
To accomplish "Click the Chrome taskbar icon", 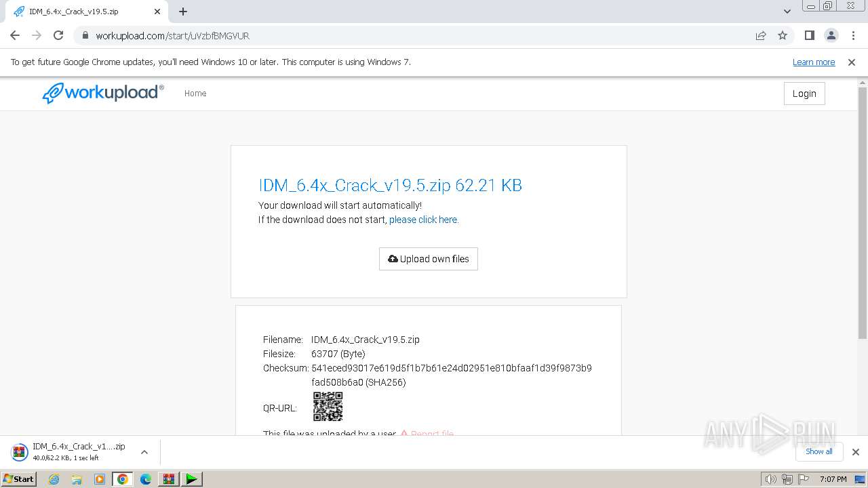I will 123,479.
